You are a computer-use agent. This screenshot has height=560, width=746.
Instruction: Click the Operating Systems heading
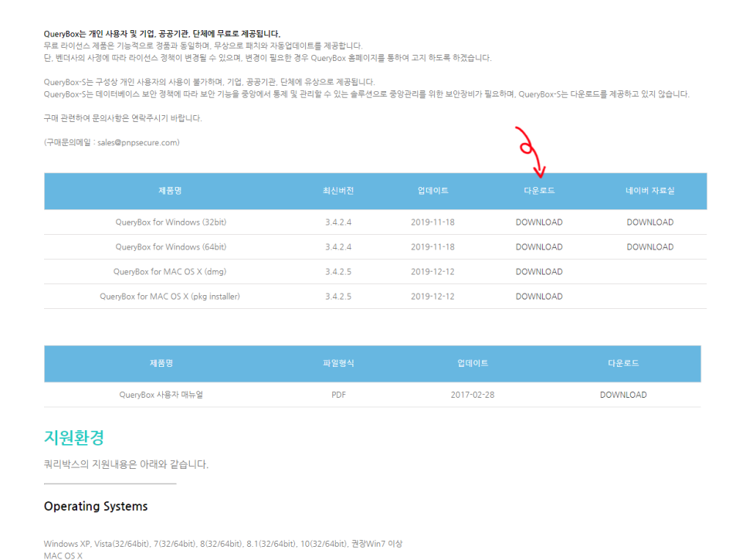tap(96, 506)
